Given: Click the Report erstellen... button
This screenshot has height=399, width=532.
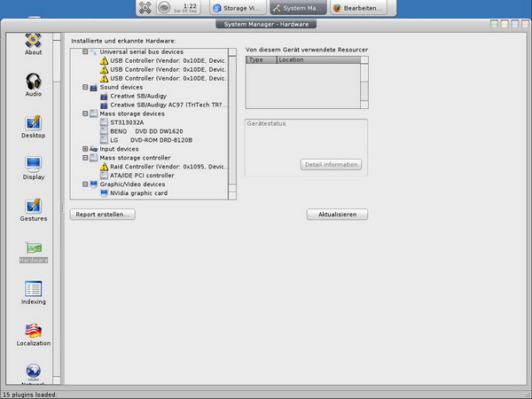Looking at the screenshot, I should click(x=103, y=215).
